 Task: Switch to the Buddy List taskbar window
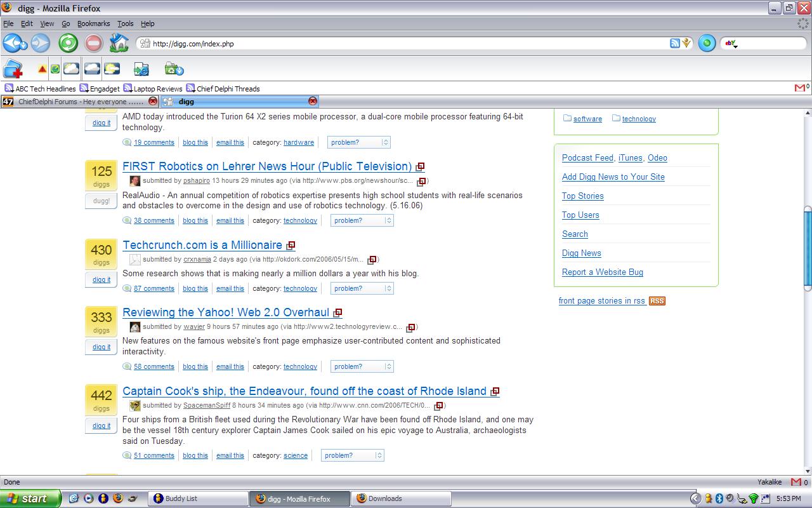coord(197,498)
